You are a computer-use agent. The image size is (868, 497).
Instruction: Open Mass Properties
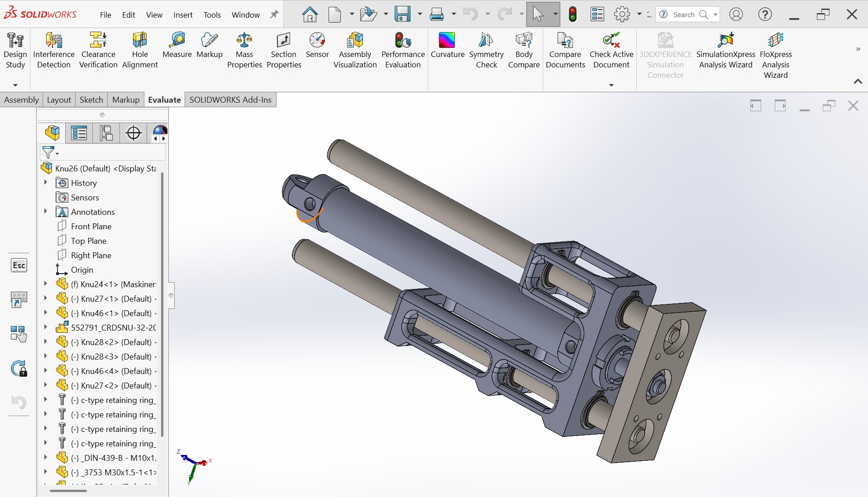pos(244,50)
